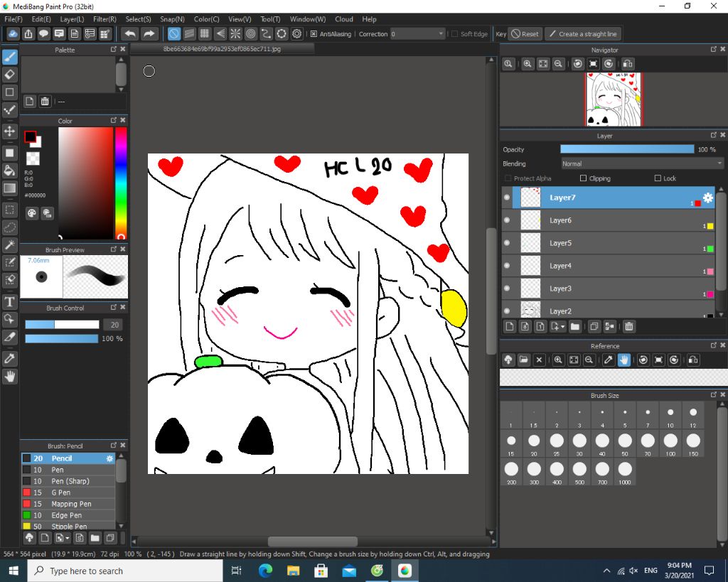Image resolution: width=728 pixels, height=582 pixels.
Task: Open snap settings gear
Action: coord(296,34)
